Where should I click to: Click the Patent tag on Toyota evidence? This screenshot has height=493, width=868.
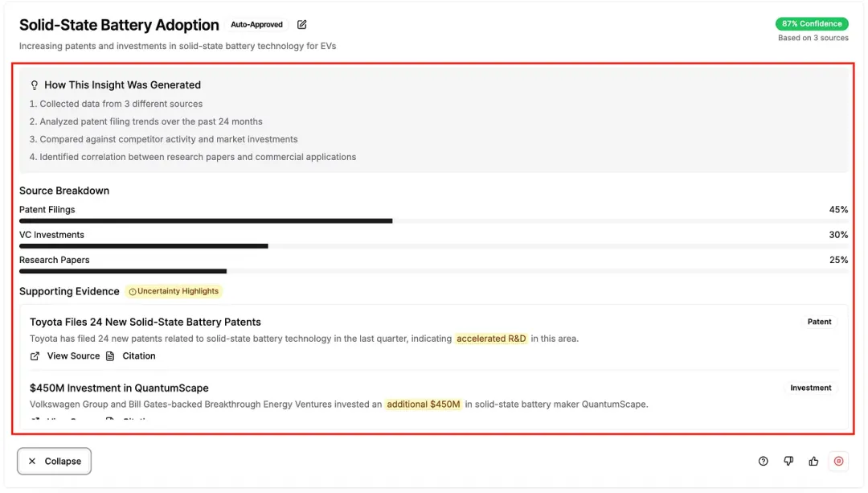tap(819, 322)
